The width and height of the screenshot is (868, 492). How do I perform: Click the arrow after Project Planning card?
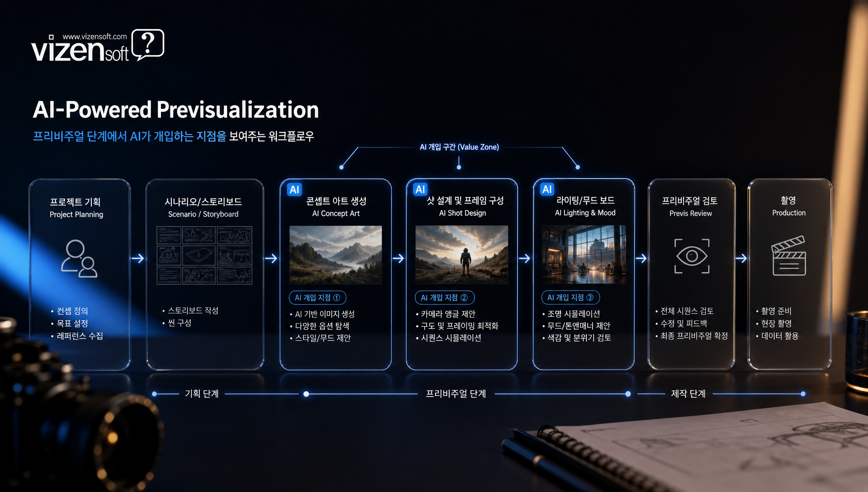pyautogui.click(x=137, y=259)
